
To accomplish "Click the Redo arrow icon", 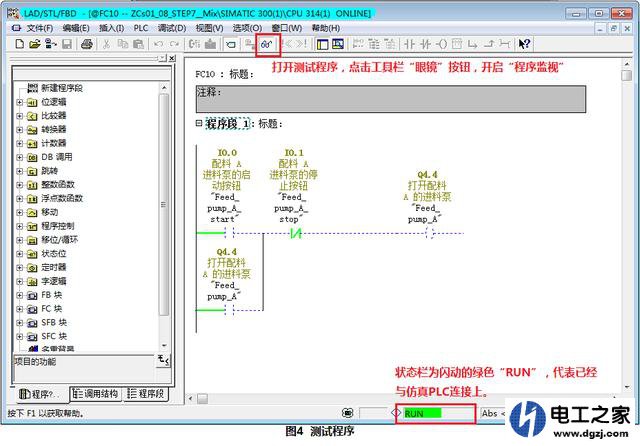I will 174,44.
